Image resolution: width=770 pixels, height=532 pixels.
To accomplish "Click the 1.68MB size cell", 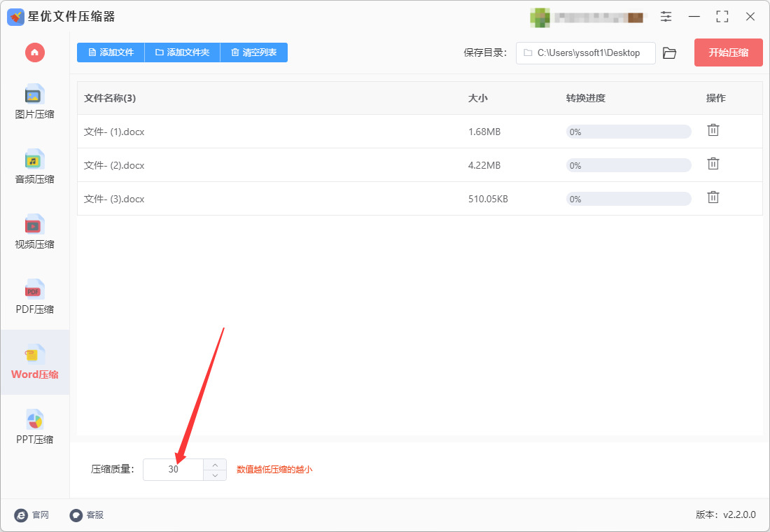I will pyautogui.click(x=484, y=132).
